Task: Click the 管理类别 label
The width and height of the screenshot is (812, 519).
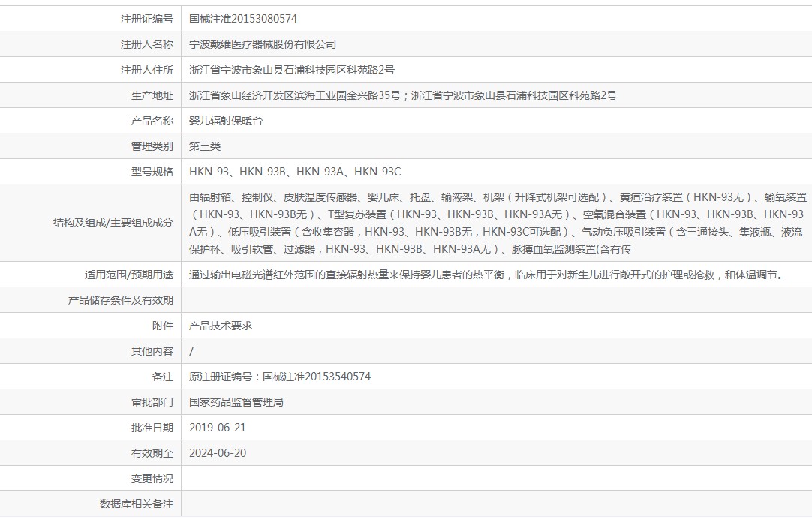Action: pos(152,146)
